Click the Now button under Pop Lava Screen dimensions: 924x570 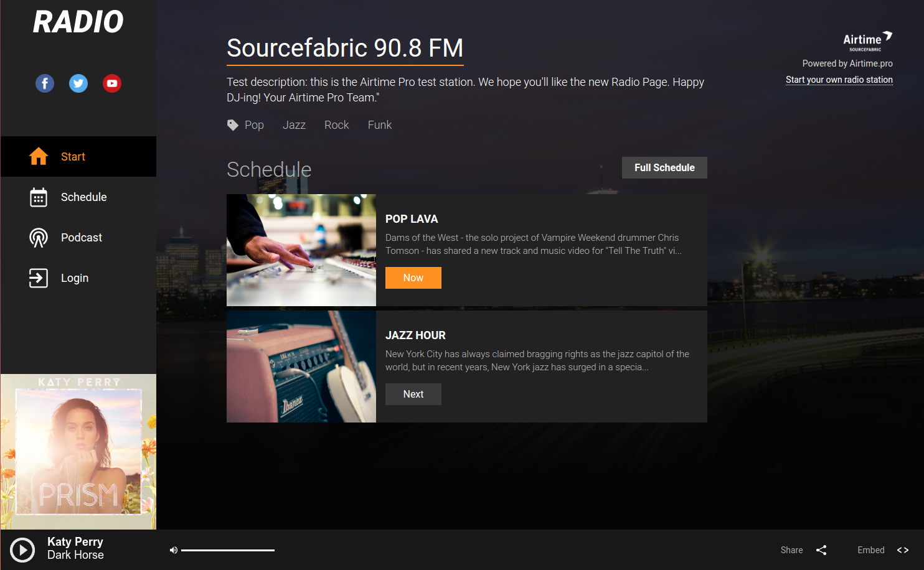click(413, 278)
